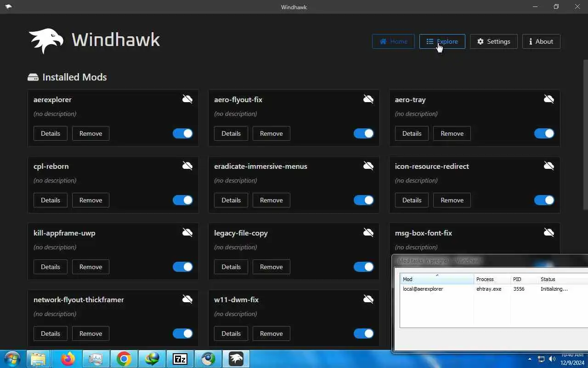This screenshot has width=588, height=368.
Task: Launch Firefox from the taskbar
Action: pyautogui.click(x=68, y=359)
